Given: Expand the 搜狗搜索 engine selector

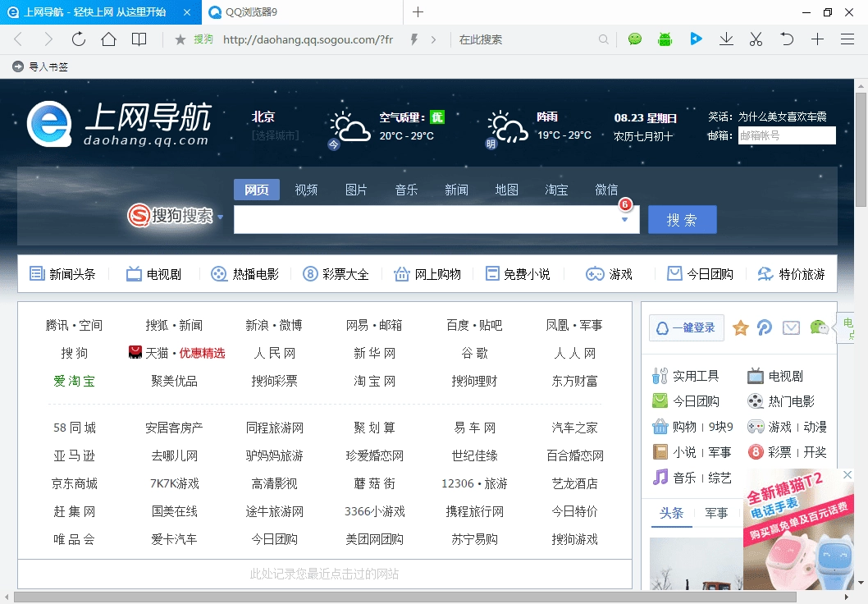Looking at the screenshot, I should click(221, 217).
